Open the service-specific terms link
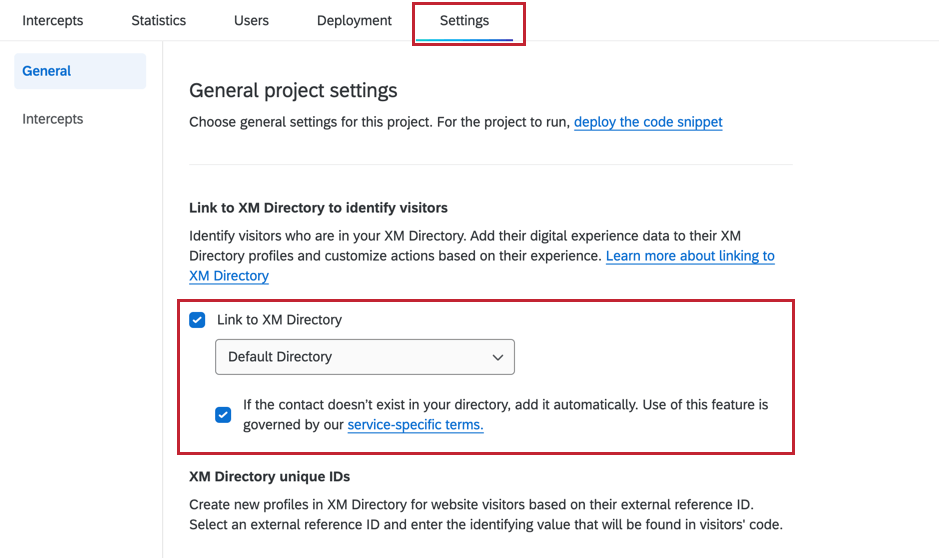Viewport: 939px width, 558px height. (415, 425)
